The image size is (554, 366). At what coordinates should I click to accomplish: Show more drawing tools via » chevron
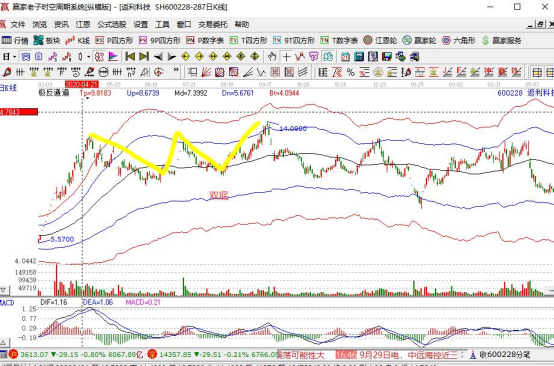[x=176, y=70]
